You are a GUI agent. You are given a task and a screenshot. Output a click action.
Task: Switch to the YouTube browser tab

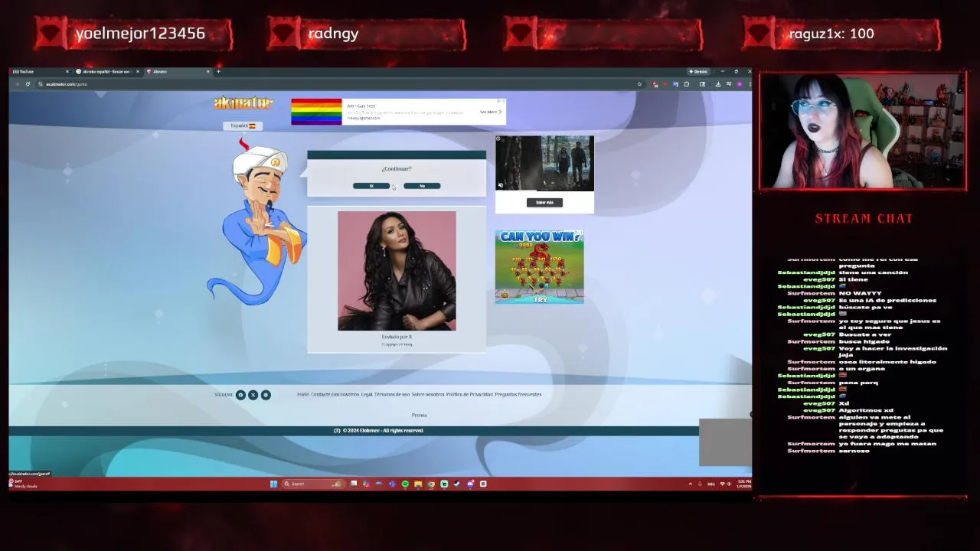[x=37, y=72]
